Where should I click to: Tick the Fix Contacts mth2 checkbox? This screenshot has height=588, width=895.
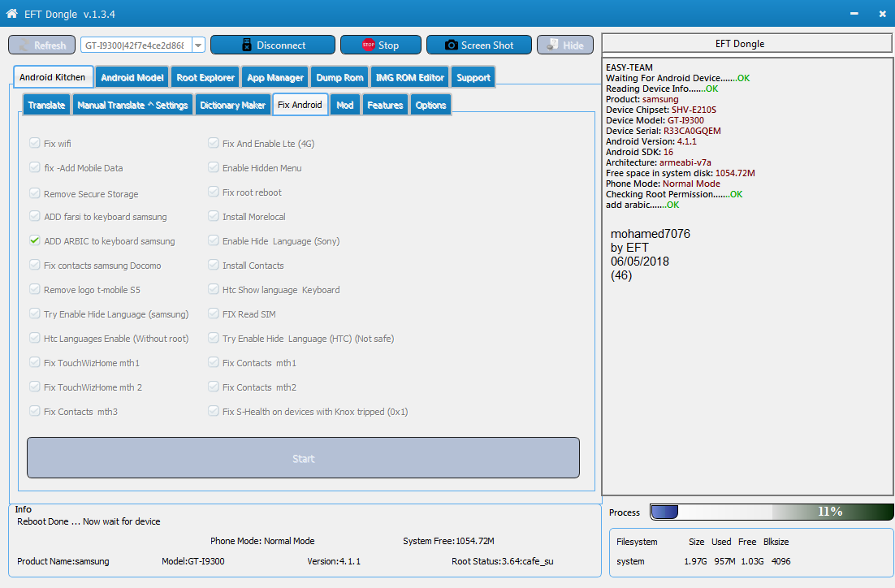214,387
